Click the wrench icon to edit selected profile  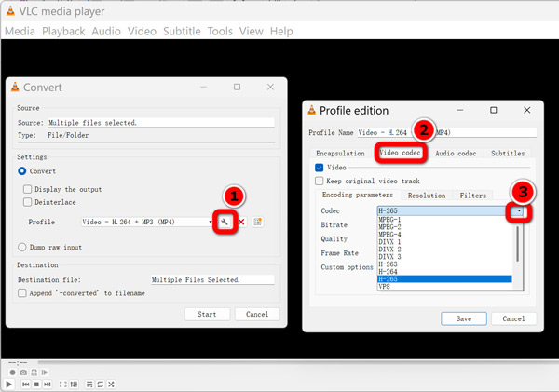tap(225, 222)
